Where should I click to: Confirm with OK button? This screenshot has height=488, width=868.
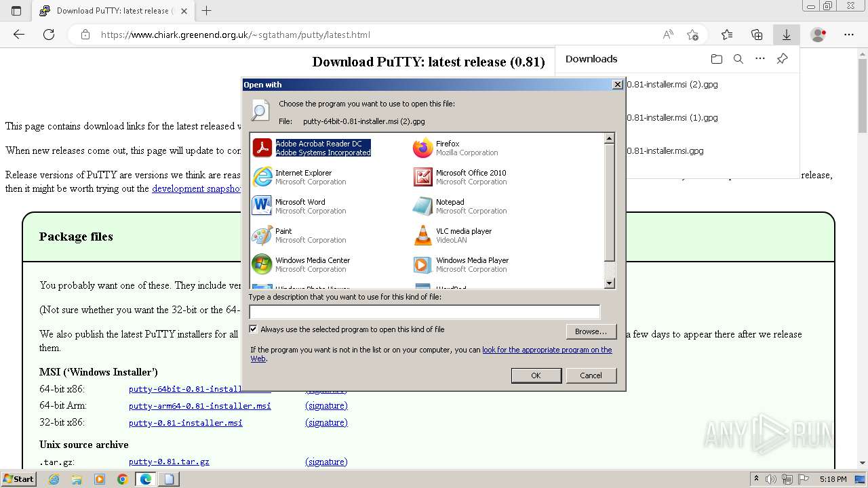pos(536,375)
